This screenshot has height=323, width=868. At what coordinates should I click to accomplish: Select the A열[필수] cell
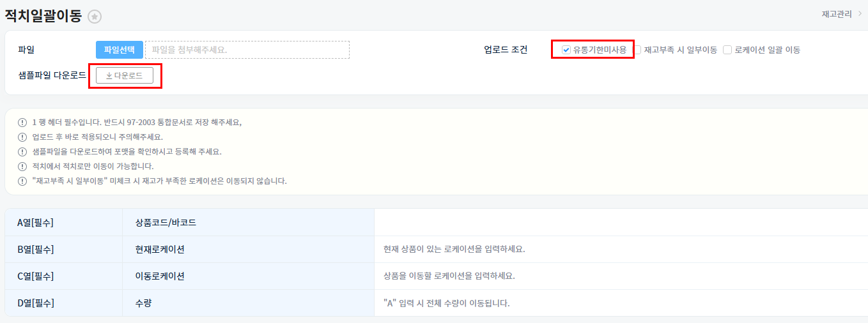pyautogui.click(x=35, y=223)
